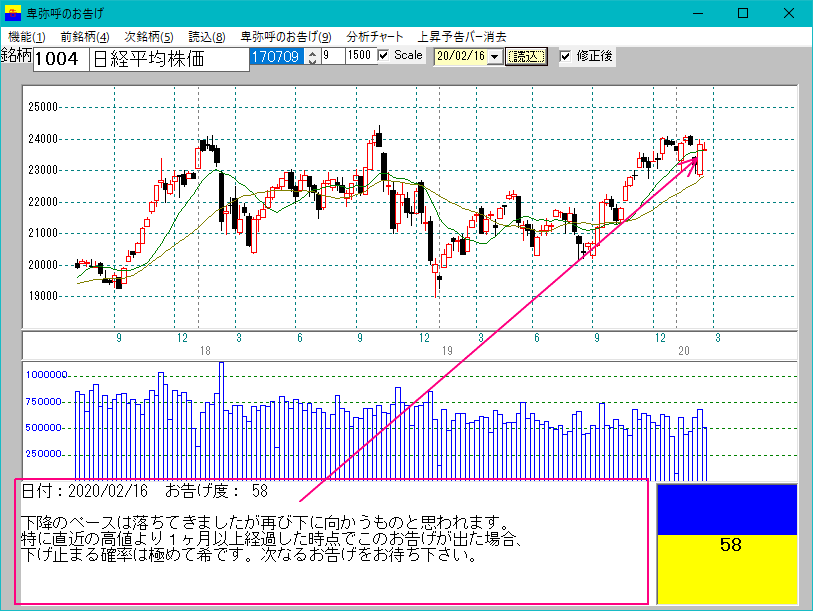This screenshot has width=813, height=611.
Task: Click the 1000000 volume axis label
Action: [x=47, y=375]
